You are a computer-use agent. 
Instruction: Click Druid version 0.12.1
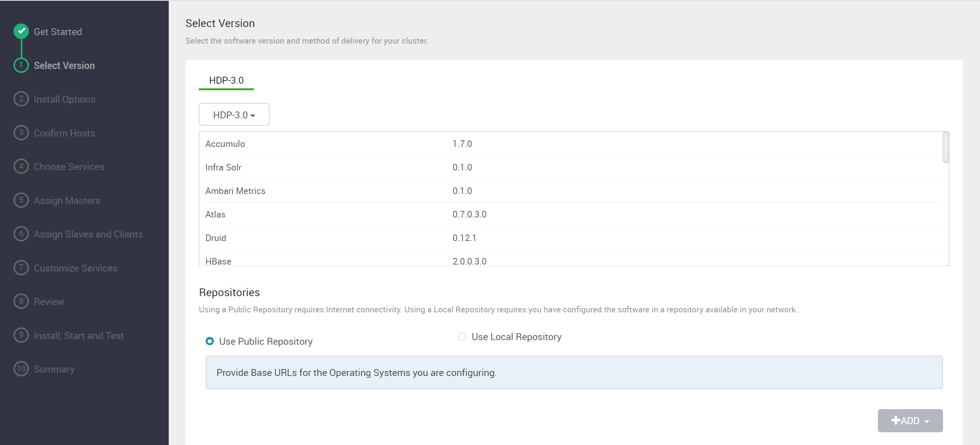[x=464, y=238]
